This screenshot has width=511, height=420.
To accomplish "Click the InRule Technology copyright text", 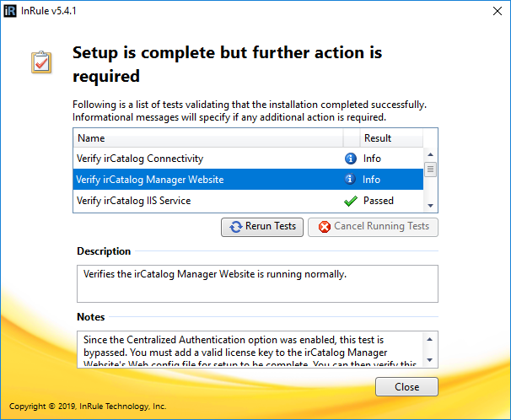I will point(88,407).
